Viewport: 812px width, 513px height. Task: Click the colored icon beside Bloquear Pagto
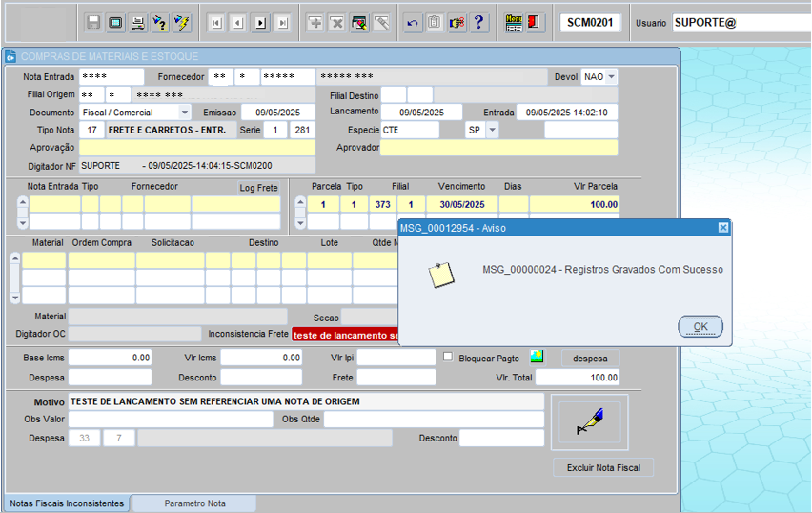point(538,357)
